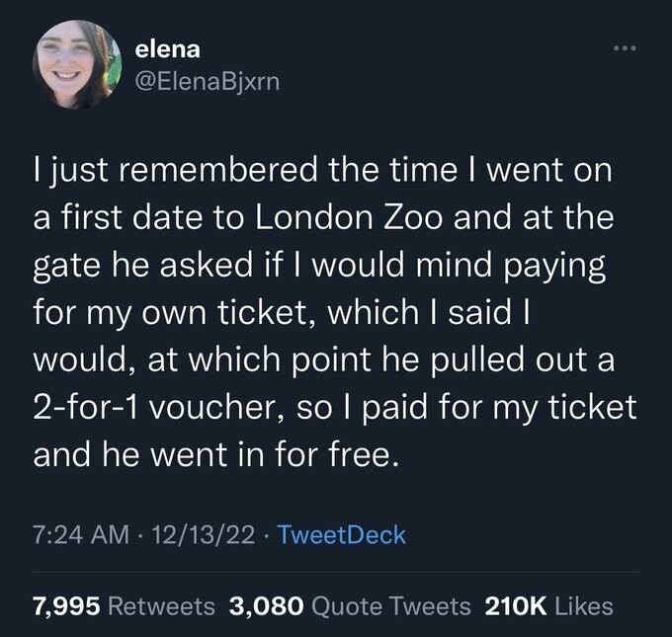
Task: Click the tweet line starting I just remembered
Action: point(323,170)
